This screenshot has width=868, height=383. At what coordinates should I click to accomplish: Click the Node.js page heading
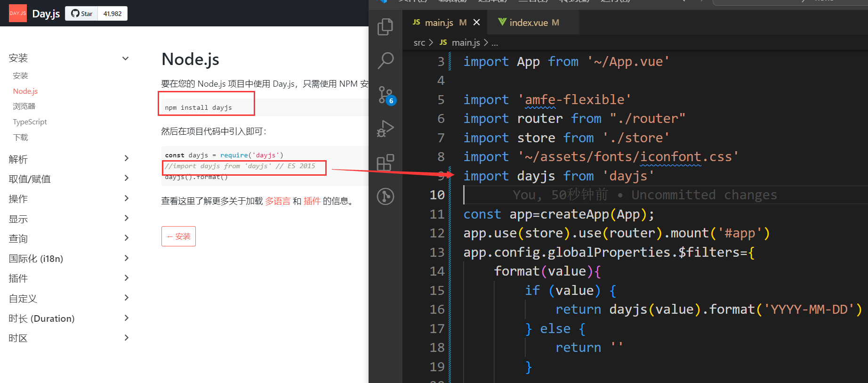tap(190, 59)
